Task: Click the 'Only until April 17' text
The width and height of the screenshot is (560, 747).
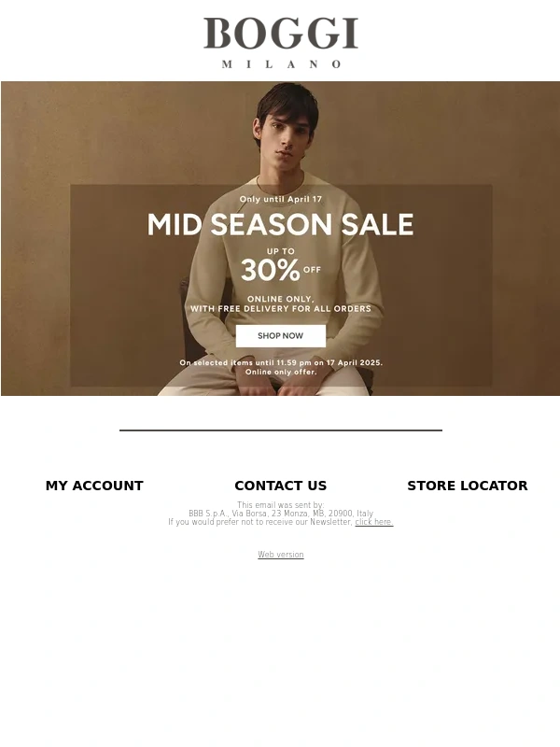Action: (281, 199)
